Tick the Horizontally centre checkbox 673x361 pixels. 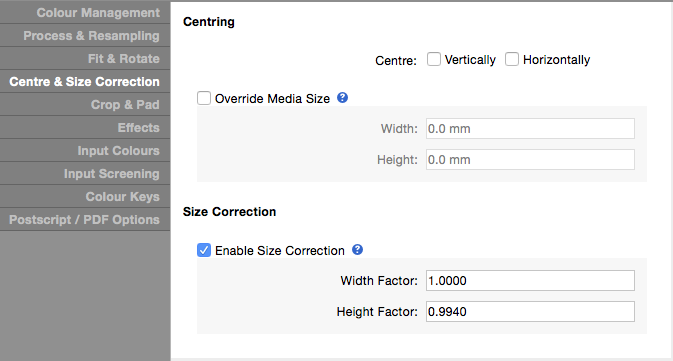[x=512, y=59]
